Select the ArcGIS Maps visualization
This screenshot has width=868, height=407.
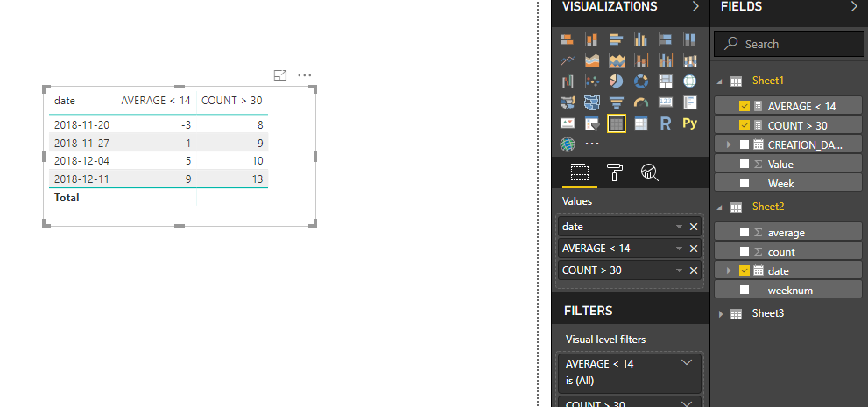568,144
